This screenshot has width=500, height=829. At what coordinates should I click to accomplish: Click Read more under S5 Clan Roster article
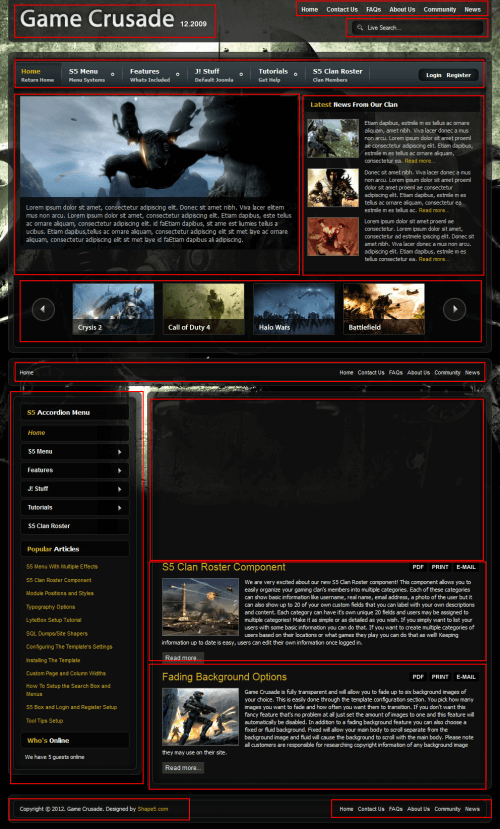point(183,658)
